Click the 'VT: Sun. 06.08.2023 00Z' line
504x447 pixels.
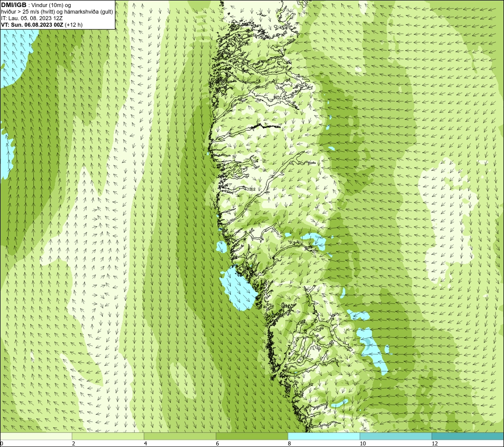(x=42, y=25)
